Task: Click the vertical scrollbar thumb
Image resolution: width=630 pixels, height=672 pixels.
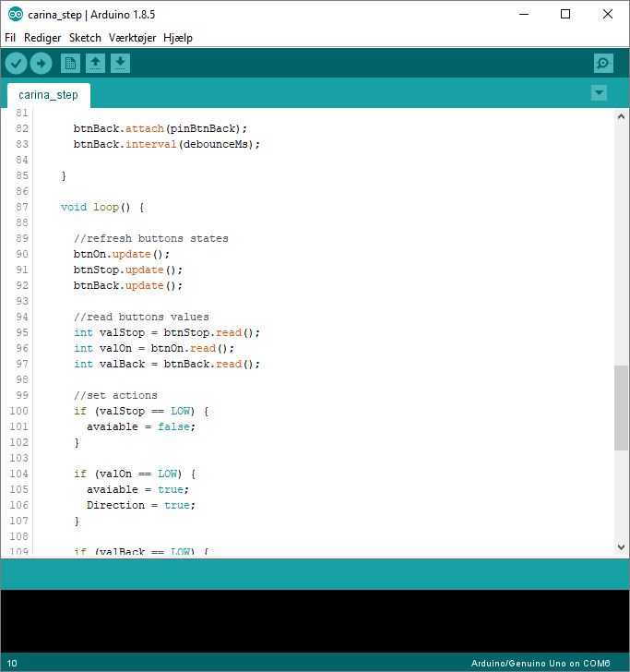Action: tap(621, 408)
